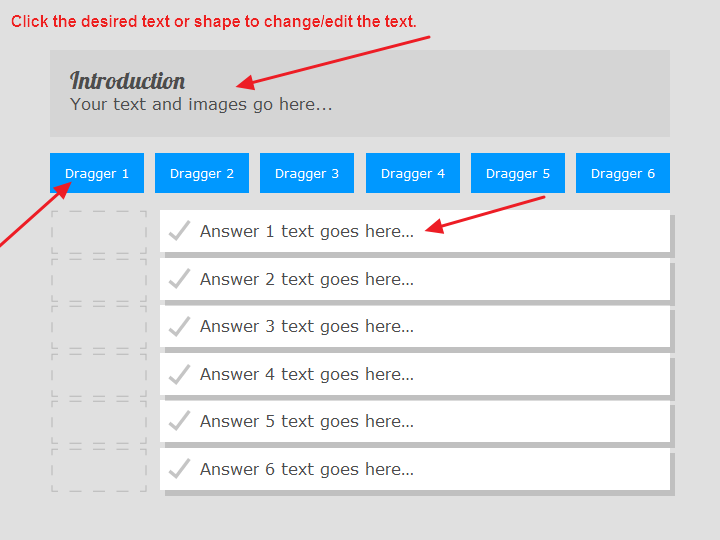The height and width of the screenshot is (540, 720).
Task: Select the Dragger 1 blue box
Action: click(97, 173)
